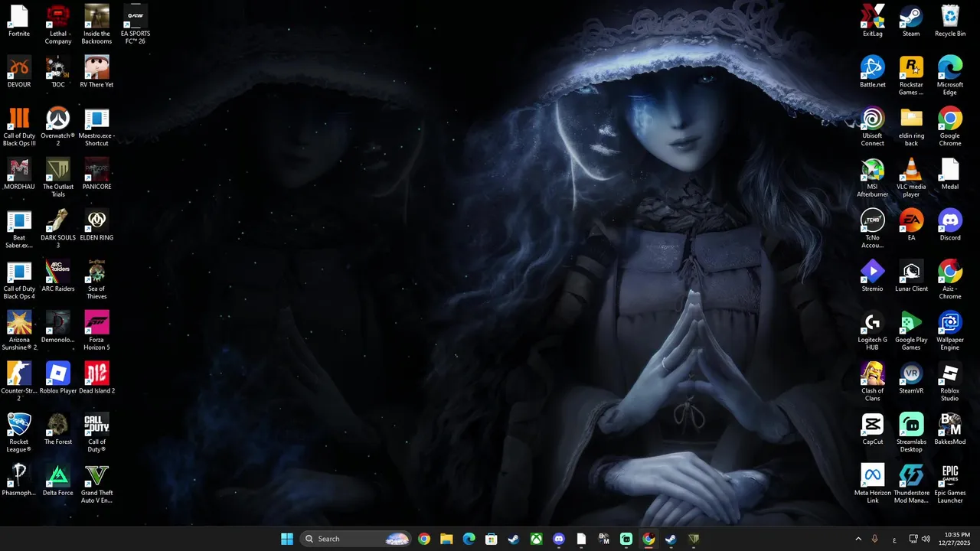The width and height of the screenshot is (980, 551).
Task: Select the Clash of Clans icon
Action: [873, 382]
